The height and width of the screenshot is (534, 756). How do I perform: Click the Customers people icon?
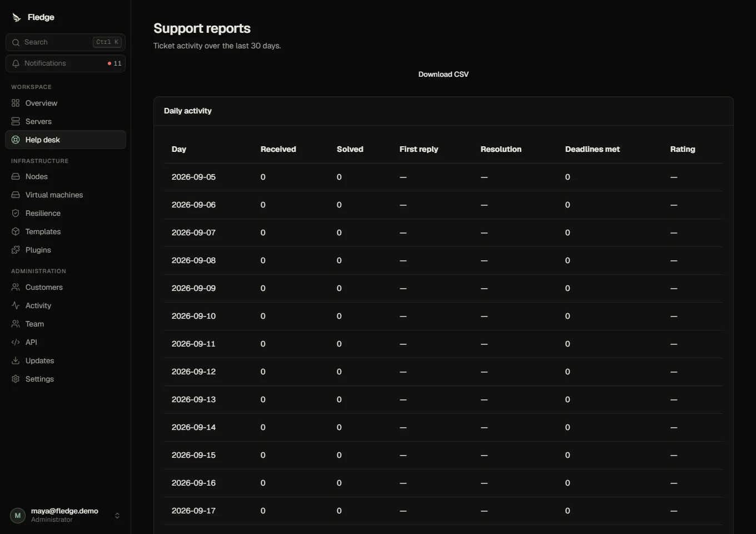pos(16,287)
